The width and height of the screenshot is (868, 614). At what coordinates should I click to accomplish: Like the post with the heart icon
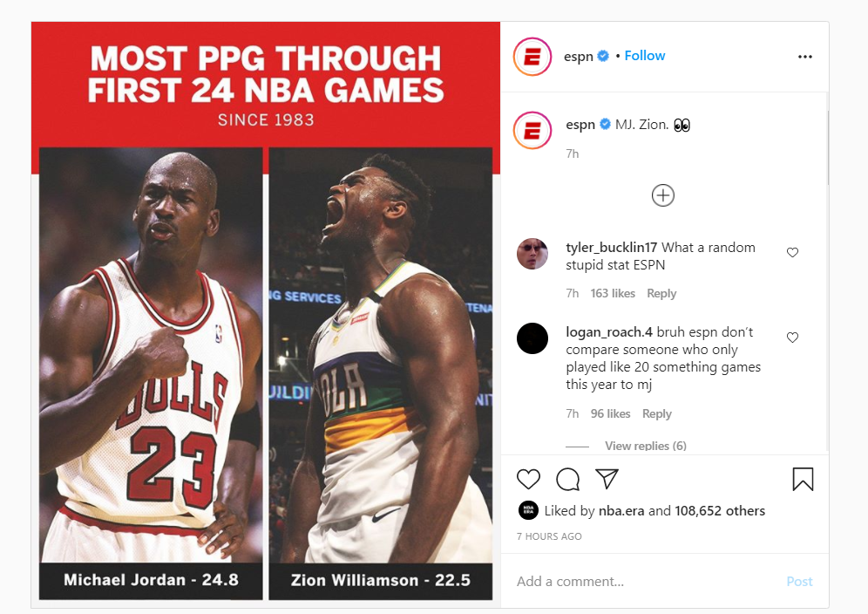point(528,480)
